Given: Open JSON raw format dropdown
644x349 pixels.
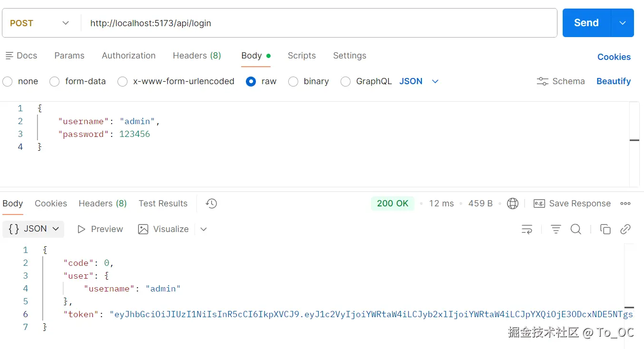Looking at the screenshot, I should [x=419, y=81].
